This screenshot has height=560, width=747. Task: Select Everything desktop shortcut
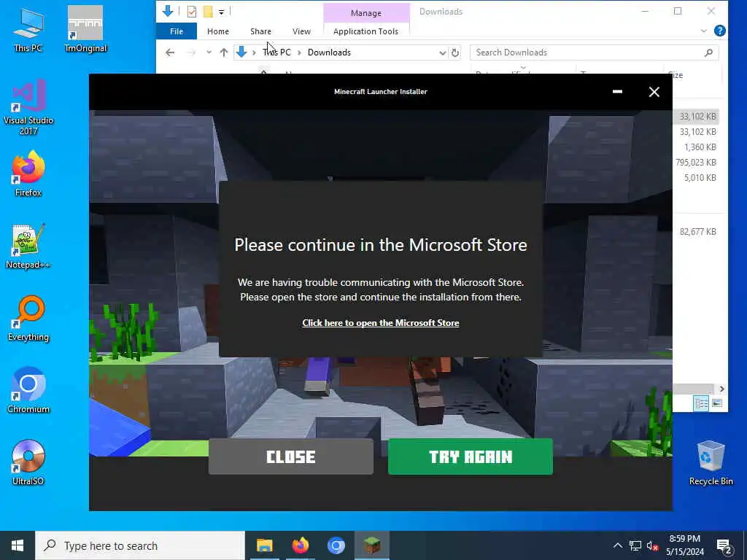pyautogui.click(x=28, y=319)
